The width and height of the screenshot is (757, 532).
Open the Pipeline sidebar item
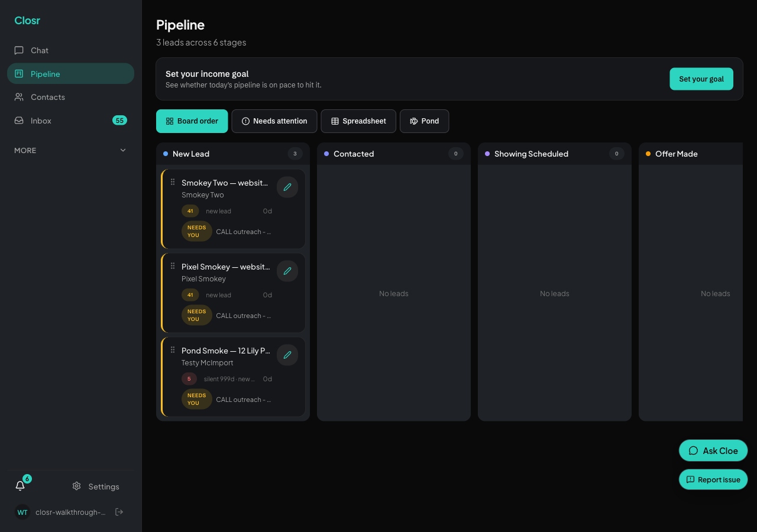pyautogui.click(x=70, y=74)
